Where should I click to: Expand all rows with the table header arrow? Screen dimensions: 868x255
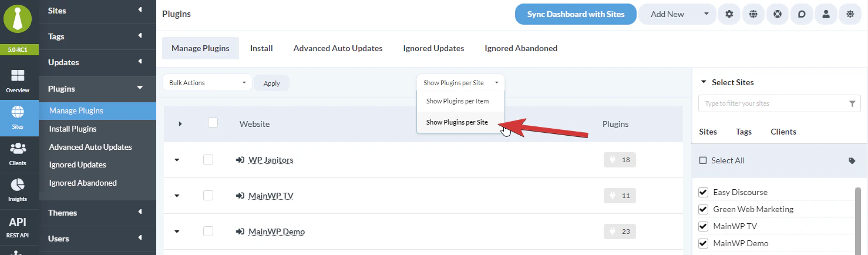point(180,124)
